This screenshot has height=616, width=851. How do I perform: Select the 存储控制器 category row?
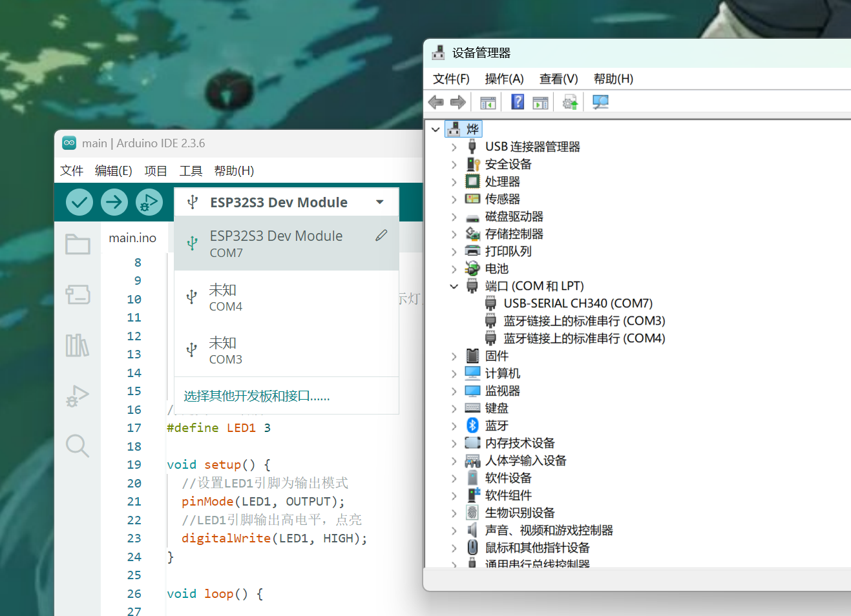pos(514,234)
